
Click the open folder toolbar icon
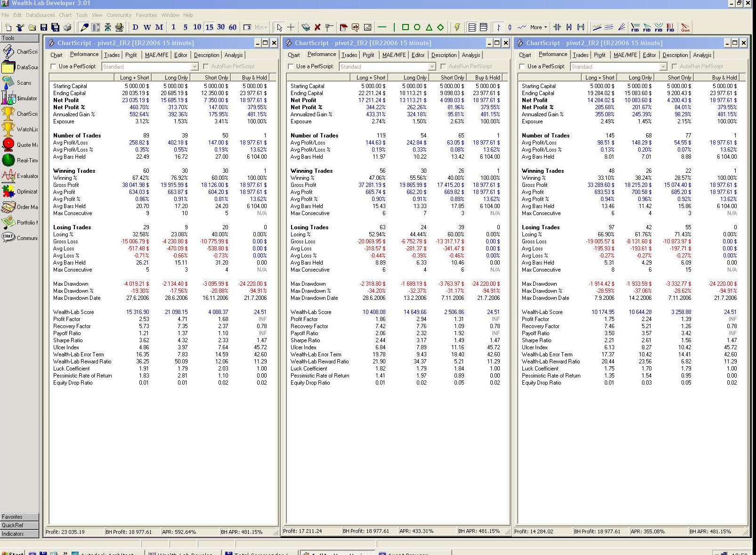[32, 27]
